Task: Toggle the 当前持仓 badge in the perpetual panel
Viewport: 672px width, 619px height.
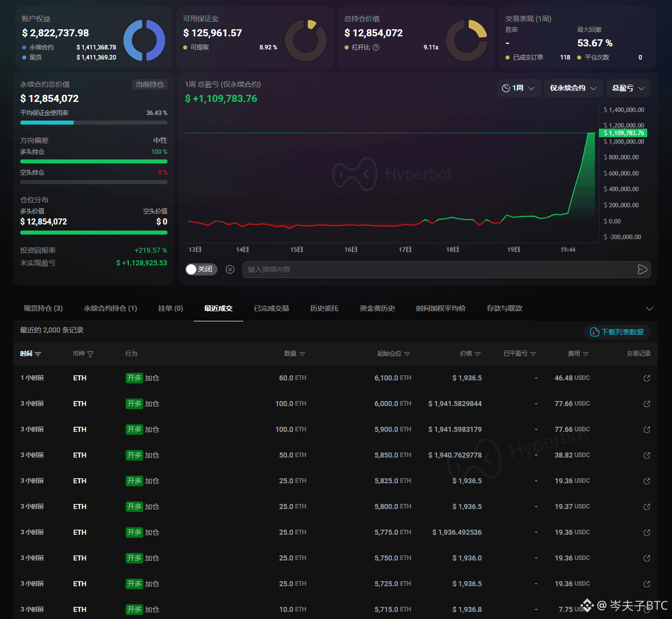Action: click(149, 85)
